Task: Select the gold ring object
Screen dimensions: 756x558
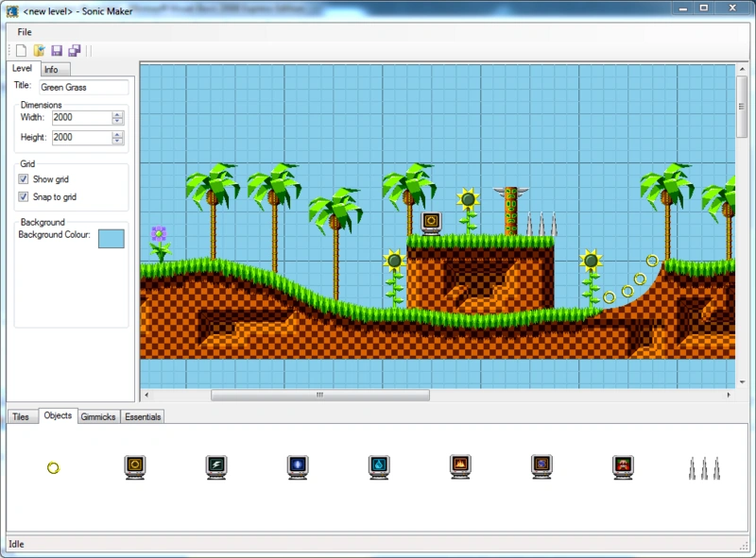Action: [54, 467]
